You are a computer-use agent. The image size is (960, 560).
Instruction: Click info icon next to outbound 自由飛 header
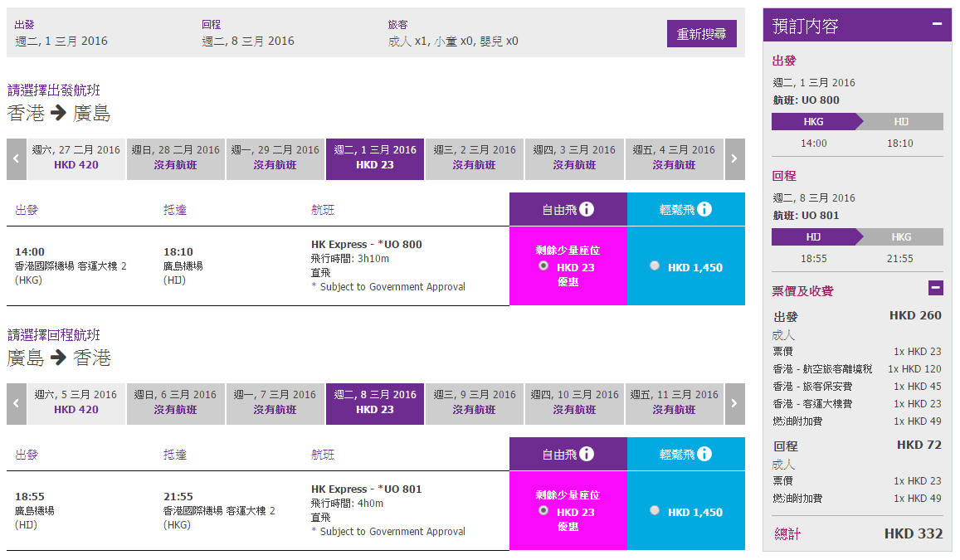click(587, 209)
